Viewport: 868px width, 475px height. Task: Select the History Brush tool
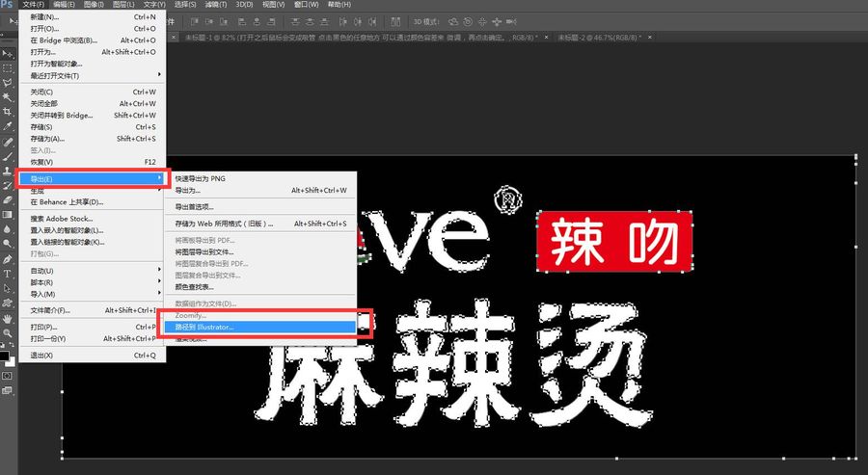point(7,185)
